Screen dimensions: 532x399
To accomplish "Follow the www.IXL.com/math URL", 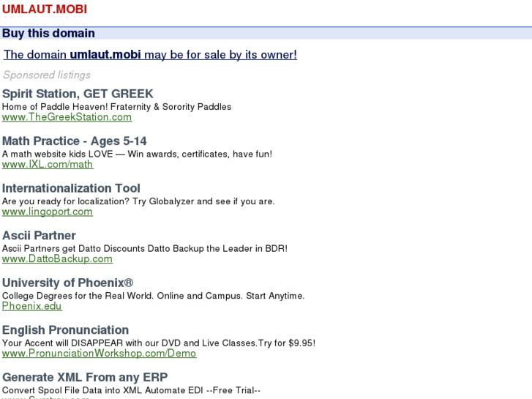I will (48, 164).
